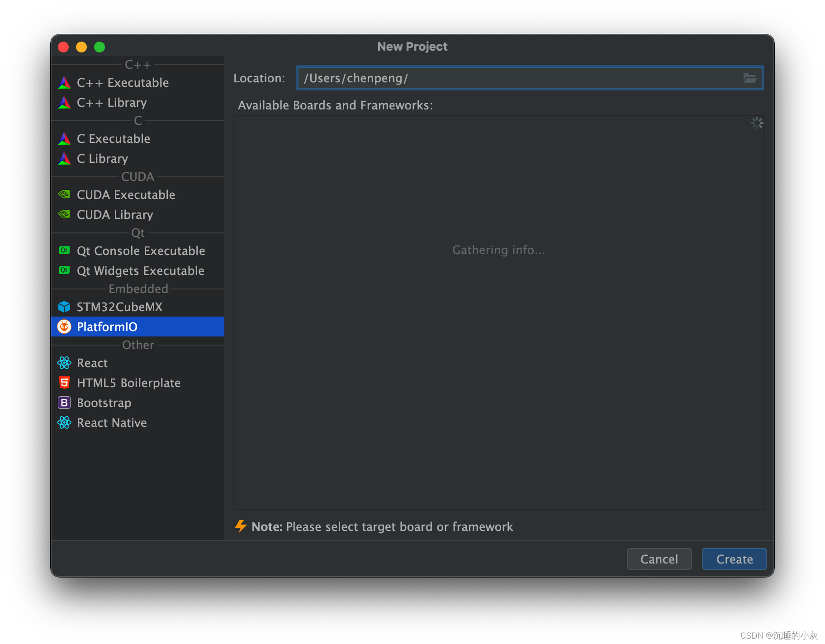Click the Gathering info placeholder text
The width and height of the screenshot is (825, 644).
click(x=498, y=250)
